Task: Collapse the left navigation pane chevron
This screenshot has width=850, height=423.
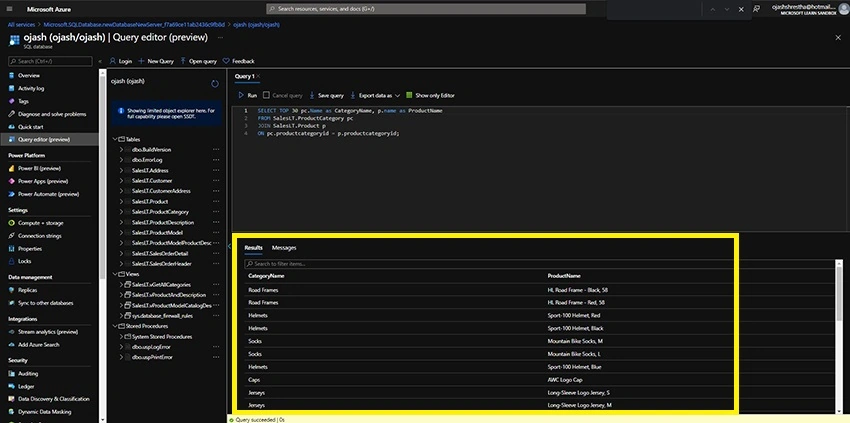Action: click(x=100, y=61)
